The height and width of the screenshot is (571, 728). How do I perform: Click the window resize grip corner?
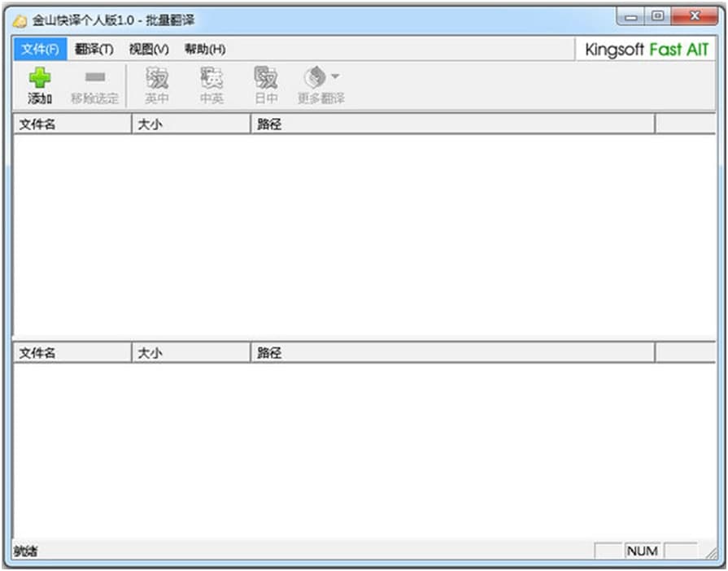pyautogui.click(x=711, y=552)
